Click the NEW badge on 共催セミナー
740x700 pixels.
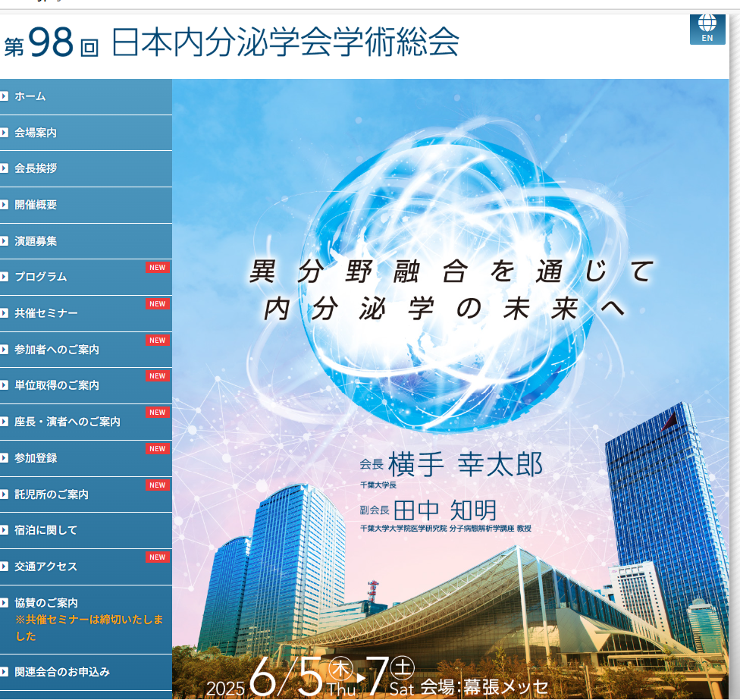click(x=158, y=304)
